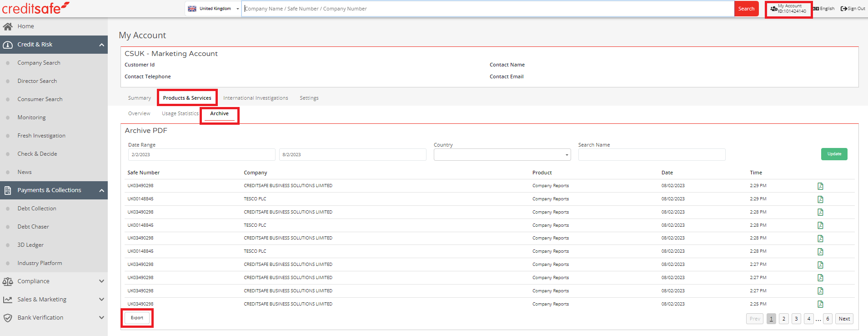
Task: Open Director Search in the sidebar
Action: click(37, 81)
